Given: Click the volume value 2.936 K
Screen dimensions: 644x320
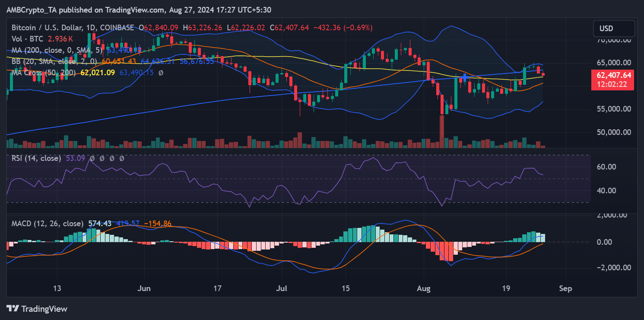Looking at the screenshot, I should [60, 39].
